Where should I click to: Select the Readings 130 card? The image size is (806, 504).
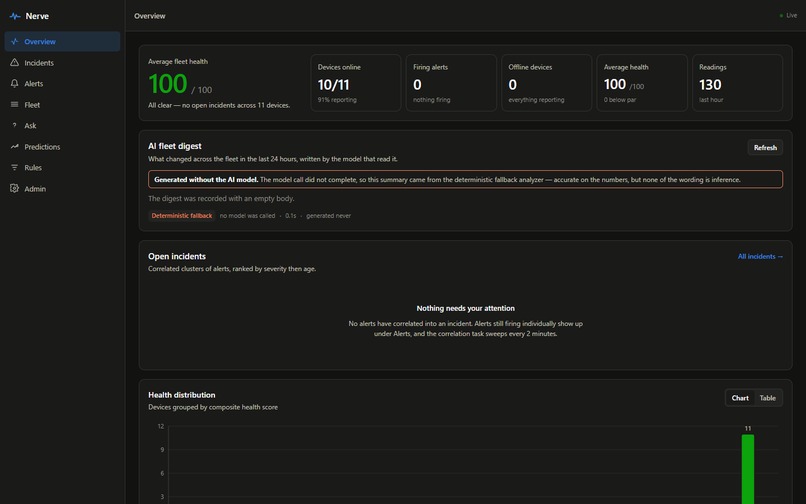pos(737,83)
